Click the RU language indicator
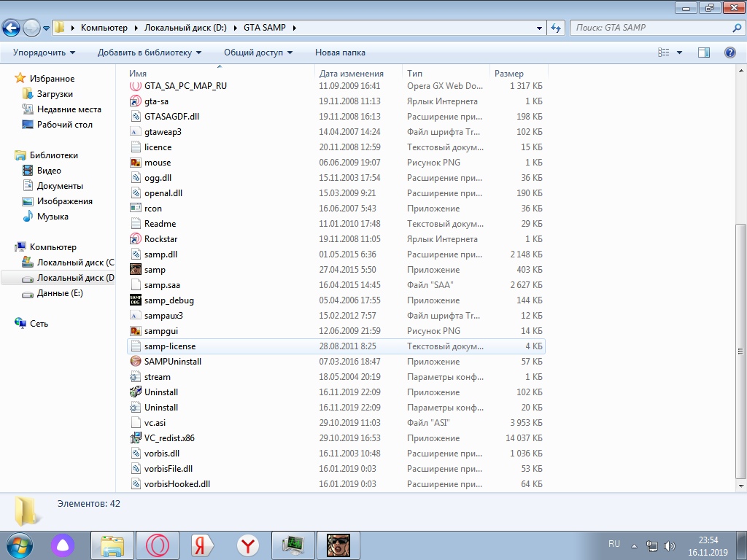The image size is (747, 560). click(x=614, y=543)
